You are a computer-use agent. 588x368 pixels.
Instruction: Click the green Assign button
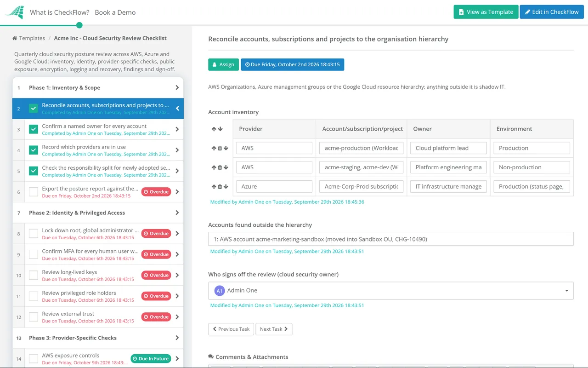pyautogui.click(x=223, y=64)
